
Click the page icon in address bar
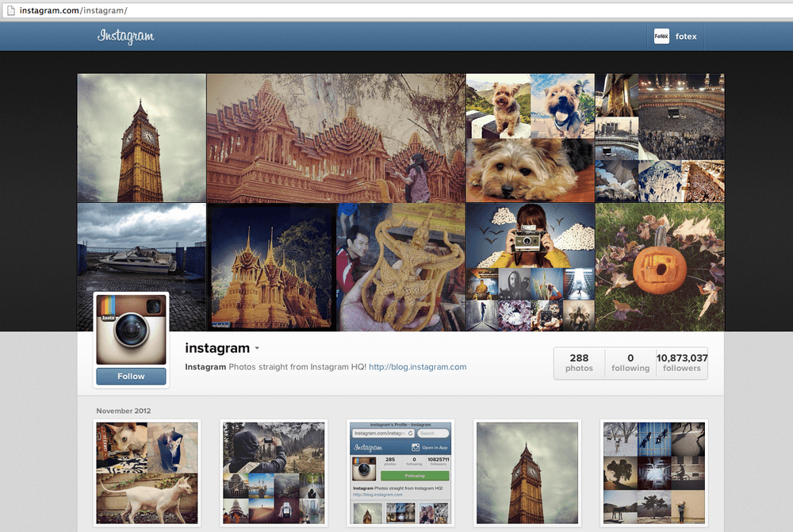(x=10, y=10)
